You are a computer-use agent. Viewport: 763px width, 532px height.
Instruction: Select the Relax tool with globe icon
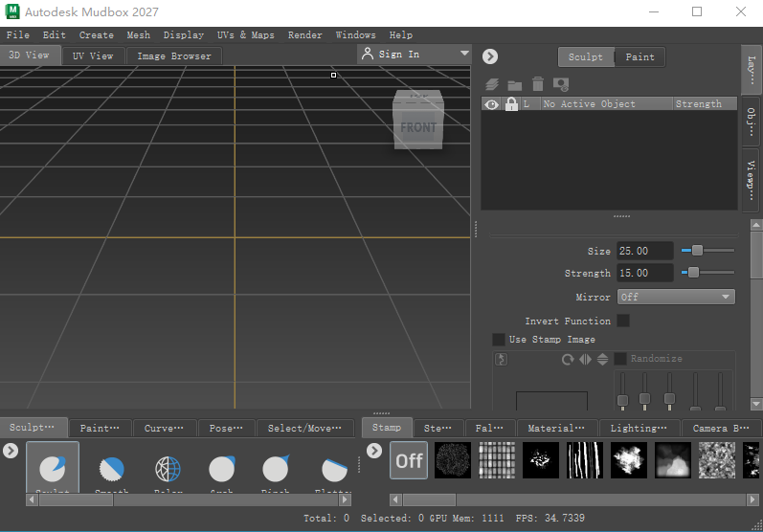point(168,468)
